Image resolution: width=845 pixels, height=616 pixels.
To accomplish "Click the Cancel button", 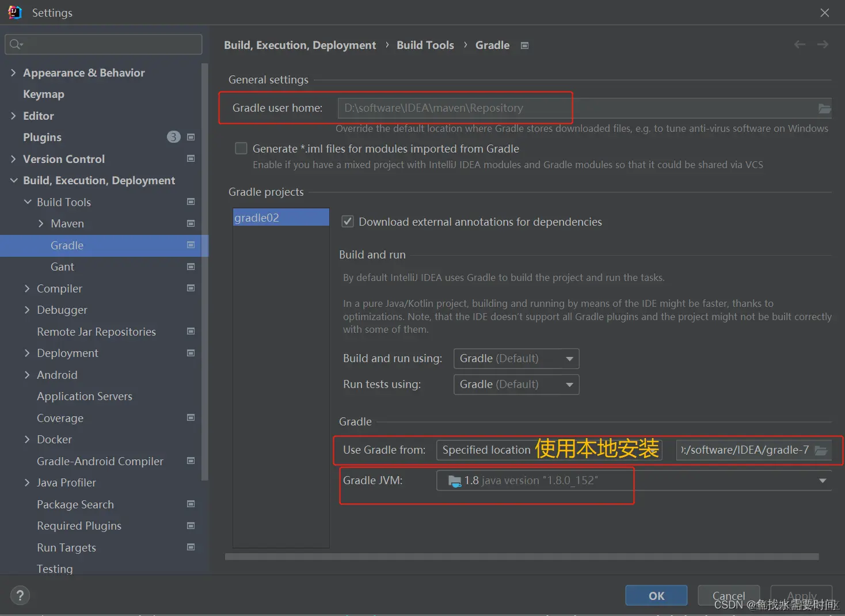I will (729, 596).
